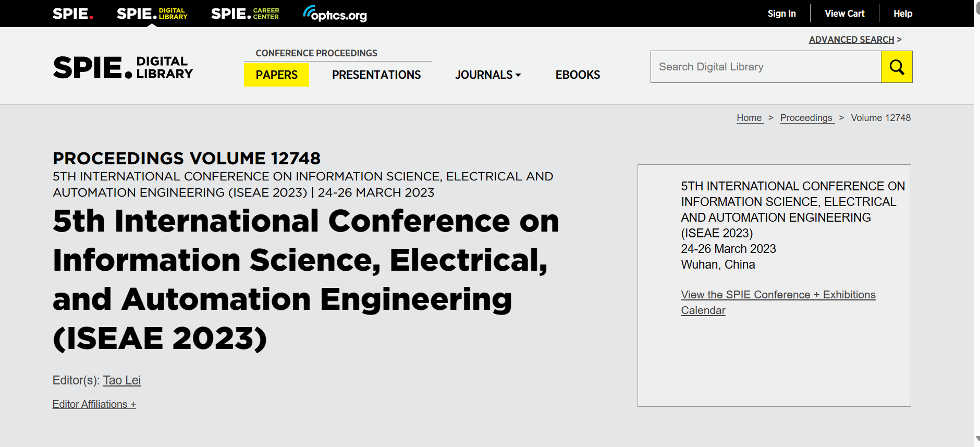The height and width of the screenshot is (447, 980).
Task: Focus the Search Digital Library field
Action: pyautogui.click(x=766, y=67)
